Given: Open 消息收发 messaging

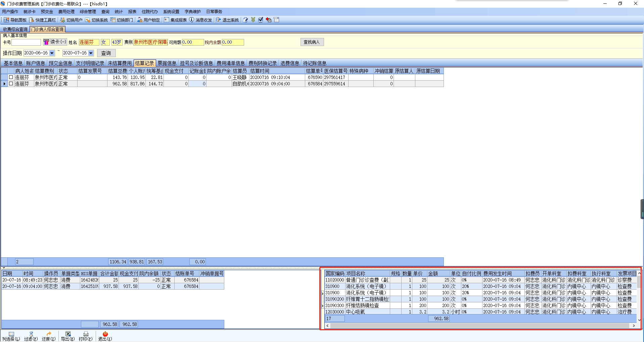Looking at the screenshot, I should [200, 20].
